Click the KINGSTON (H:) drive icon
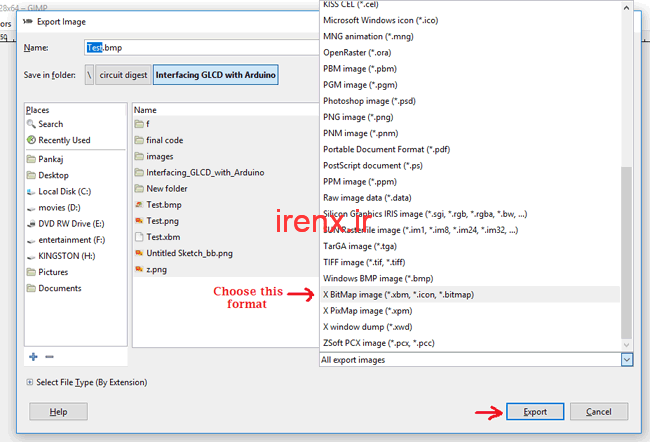 click(31, 256)
